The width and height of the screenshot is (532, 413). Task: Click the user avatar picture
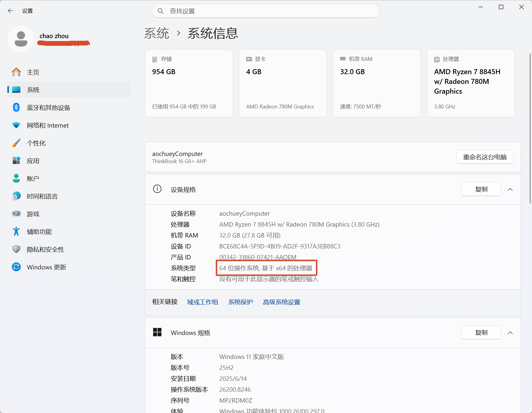21,39
